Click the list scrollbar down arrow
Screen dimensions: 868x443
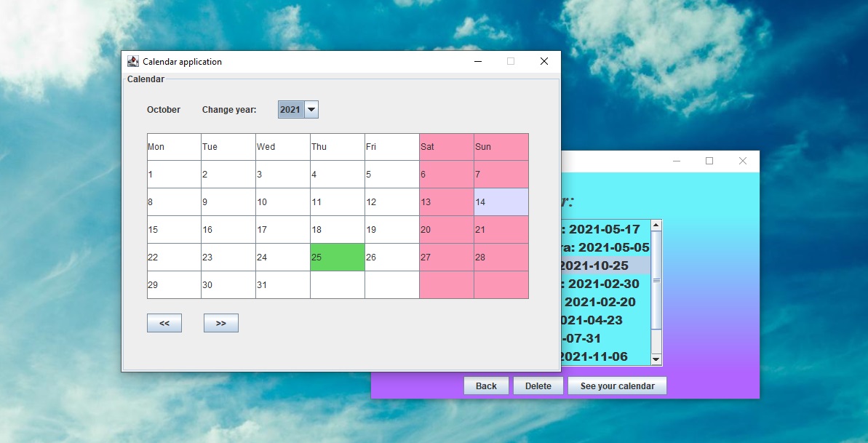point(656,360)
